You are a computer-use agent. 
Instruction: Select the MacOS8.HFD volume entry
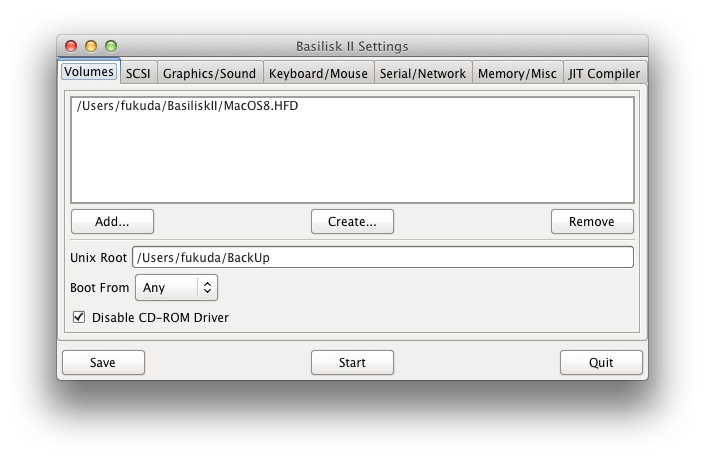352,106
